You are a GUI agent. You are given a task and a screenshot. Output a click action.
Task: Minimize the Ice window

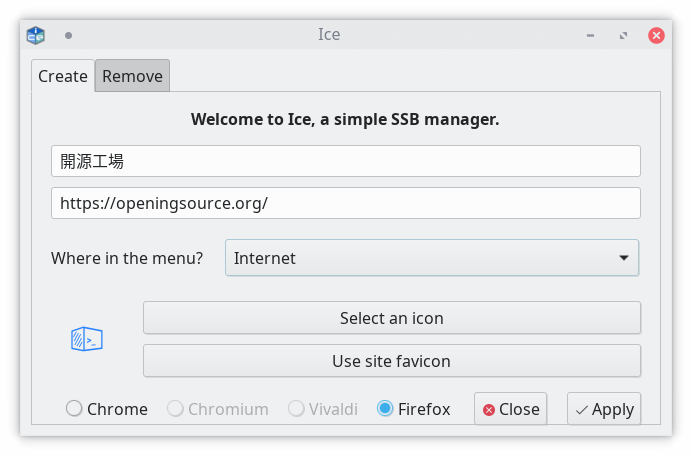pos(590,35)
